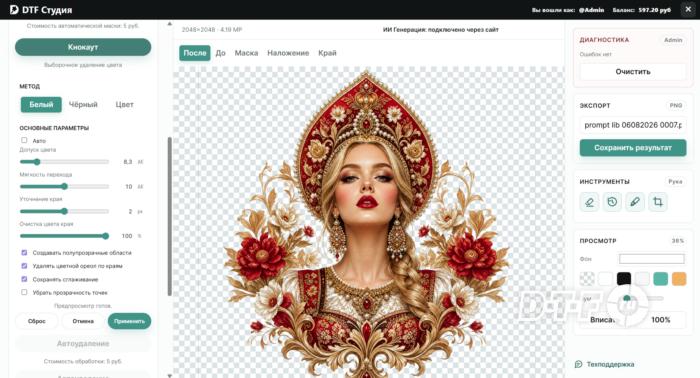700x378 pixels.
Task: Click the Рука tool badge
Action: point(675,181)
